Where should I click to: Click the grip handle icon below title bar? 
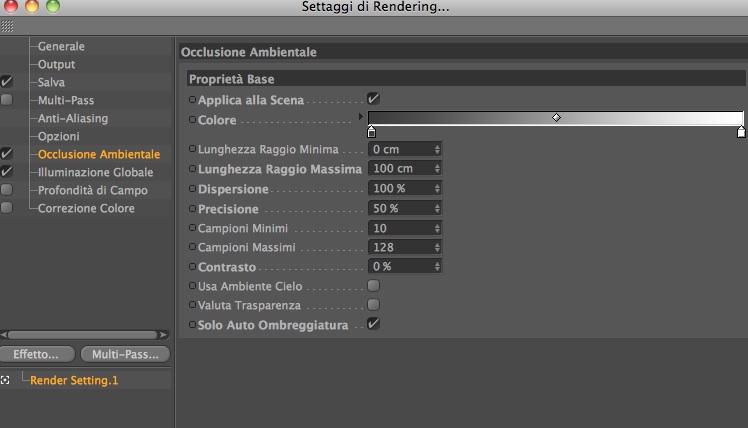pos(7,26)
